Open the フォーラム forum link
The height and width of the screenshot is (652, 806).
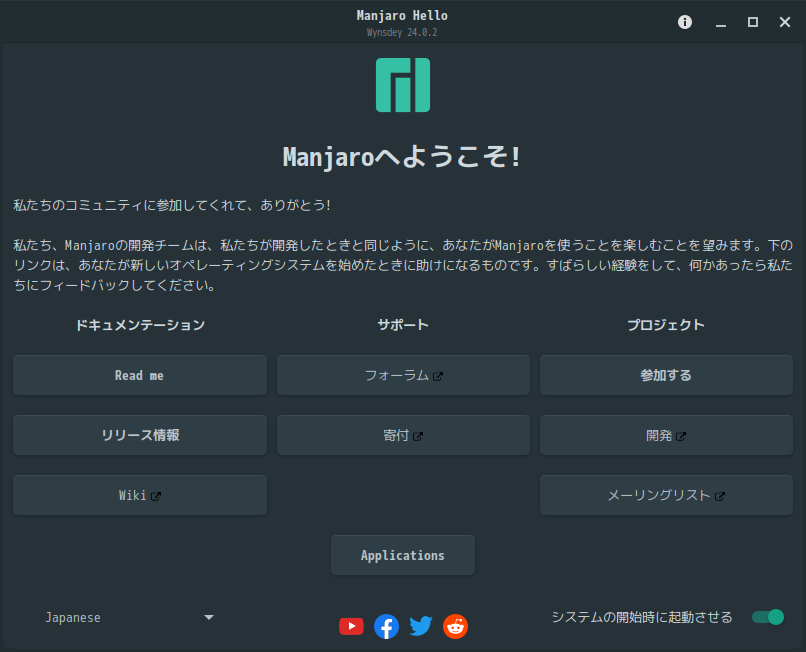(x=404, y=375)
